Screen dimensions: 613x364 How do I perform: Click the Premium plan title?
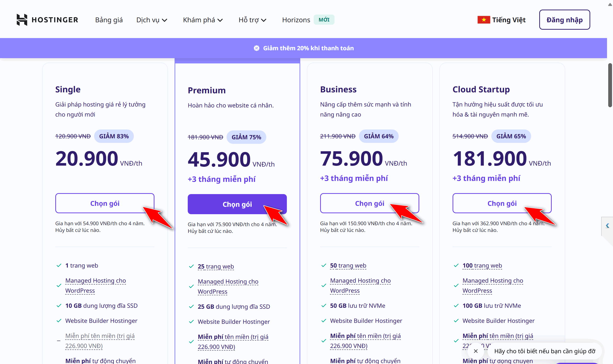coord(207,90)
